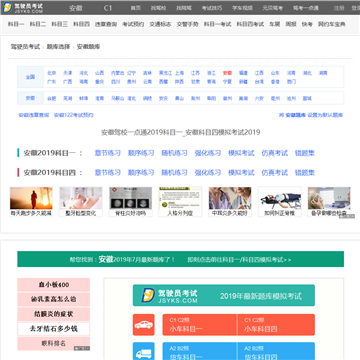
Task: Select the red highlighted 安徽 province
Action: (227, 73)
